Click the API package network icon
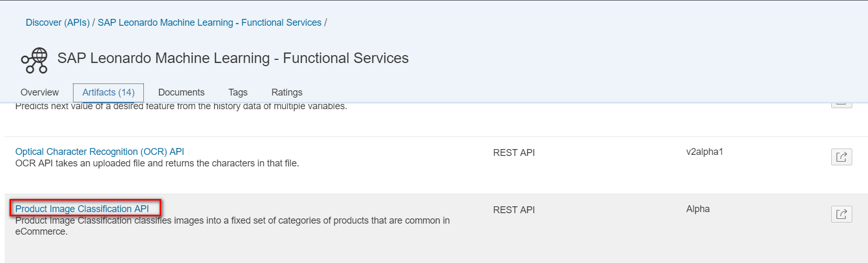 tap(34, 60)
